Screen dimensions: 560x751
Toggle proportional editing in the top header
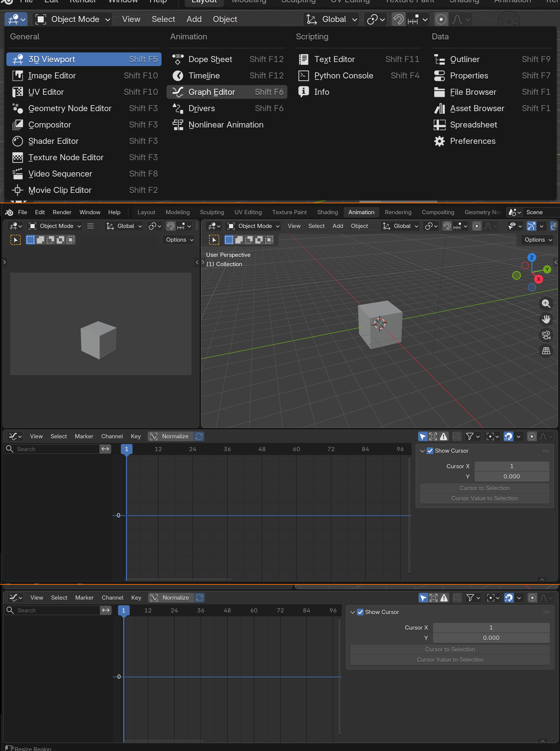[x=441, y=19]
